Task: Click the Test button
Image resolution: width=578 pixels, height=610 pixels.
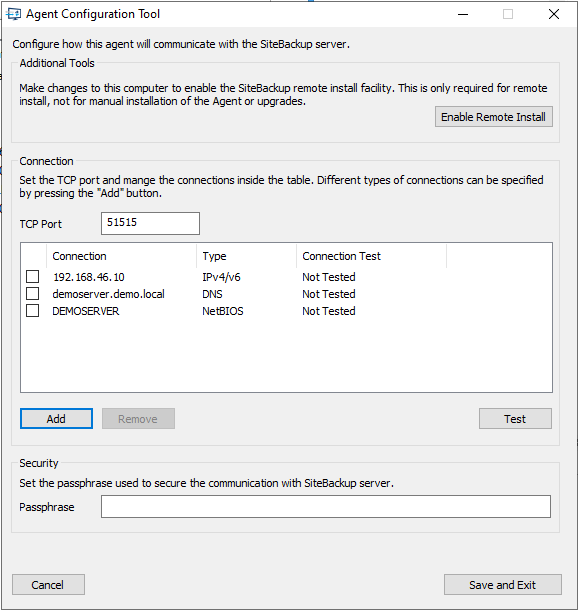Action: 515,419
